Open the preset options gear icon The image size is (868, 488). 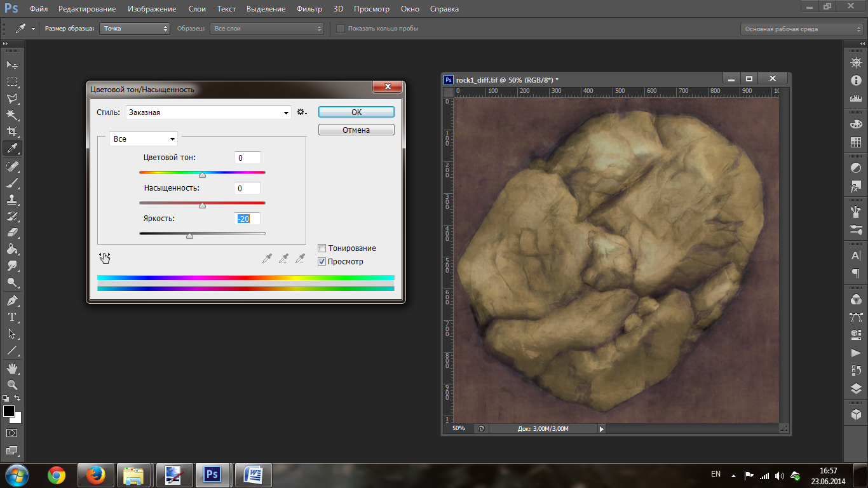pos(302,112)
